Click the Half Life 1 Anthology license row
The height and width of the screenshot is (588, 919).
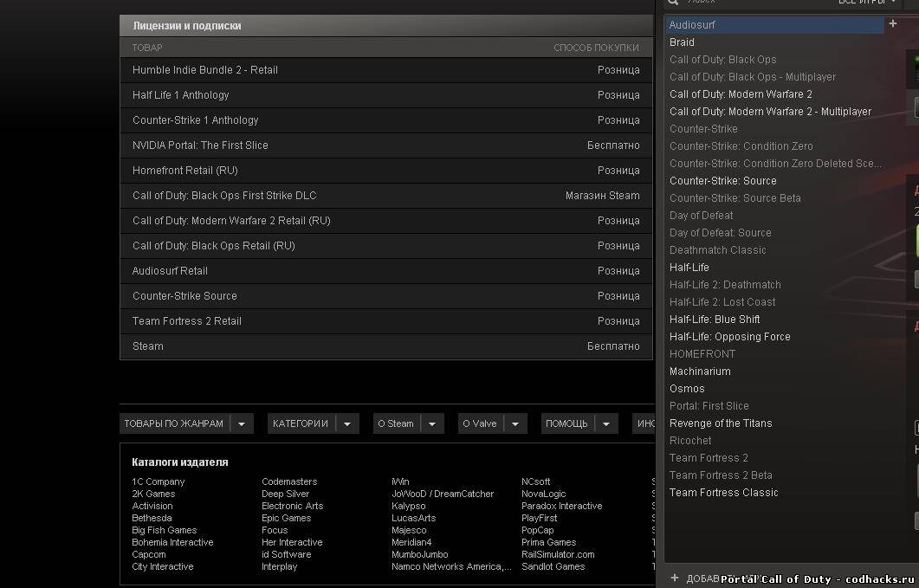tap(386, 95)
